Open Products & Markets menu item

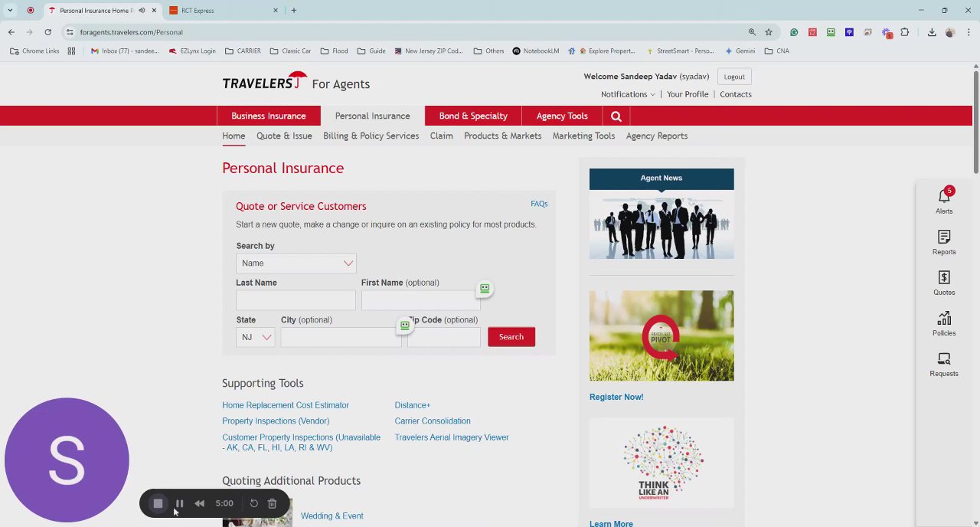coord(502,136)
